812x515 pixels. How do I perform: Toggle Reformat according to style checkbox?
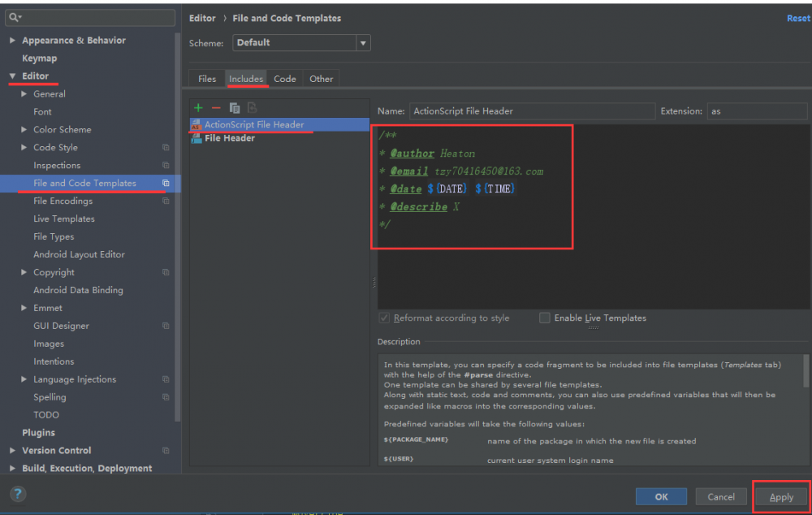pos(384,318)
